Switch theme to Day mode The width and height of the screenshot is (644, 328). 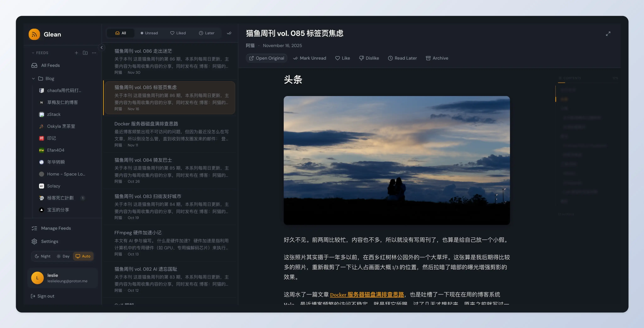tap(63, 256)
